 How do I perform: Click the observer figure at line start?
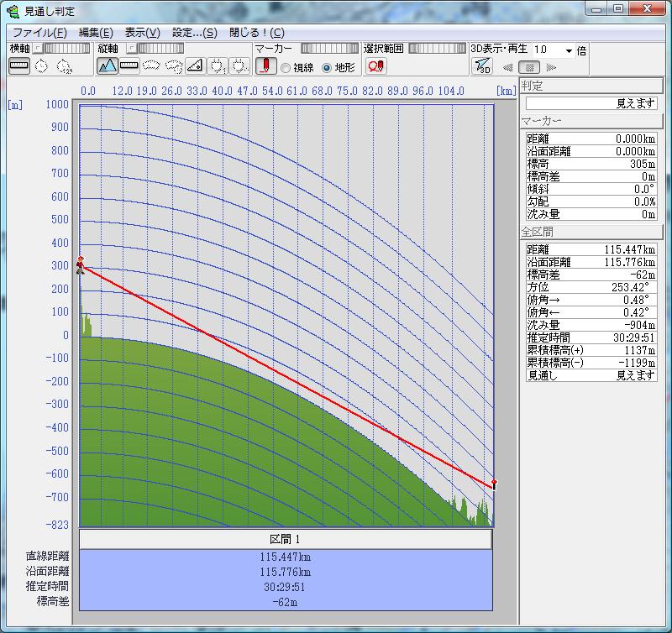coord(80,264)
